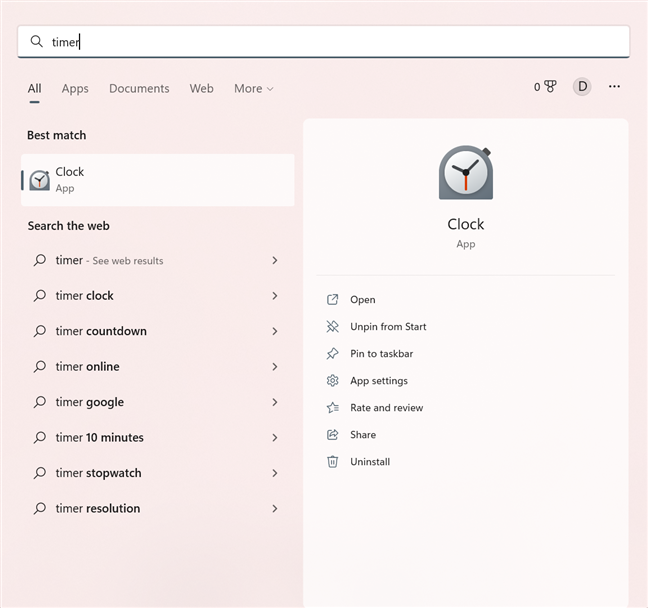The height and width of the screenshot is (608, 648).
Task: Select the All tab
Action: click(x=35, y=88)
